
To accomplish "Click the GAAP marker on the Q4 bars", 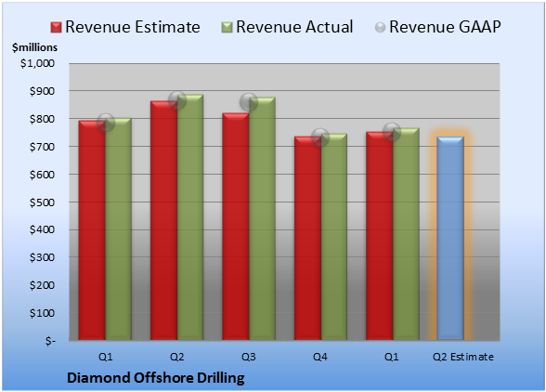I will coord(320,137).
